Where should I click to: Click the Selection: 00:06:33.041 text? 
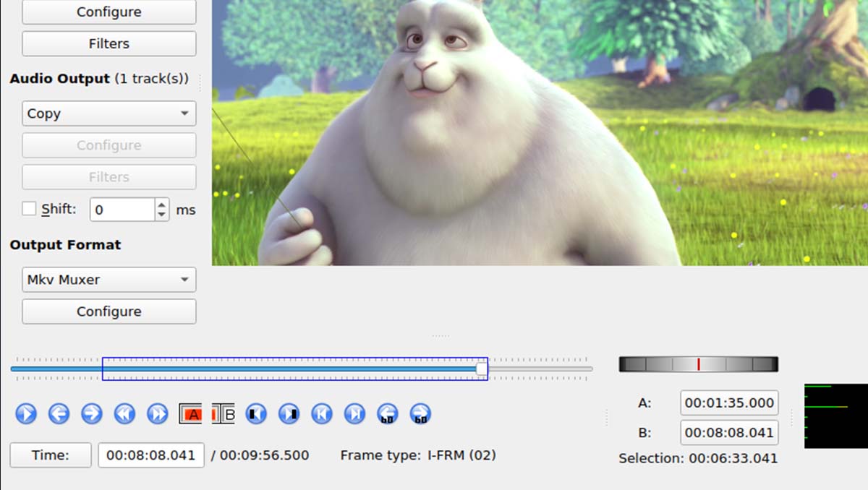pyautogui.click(x=698, y=458)
